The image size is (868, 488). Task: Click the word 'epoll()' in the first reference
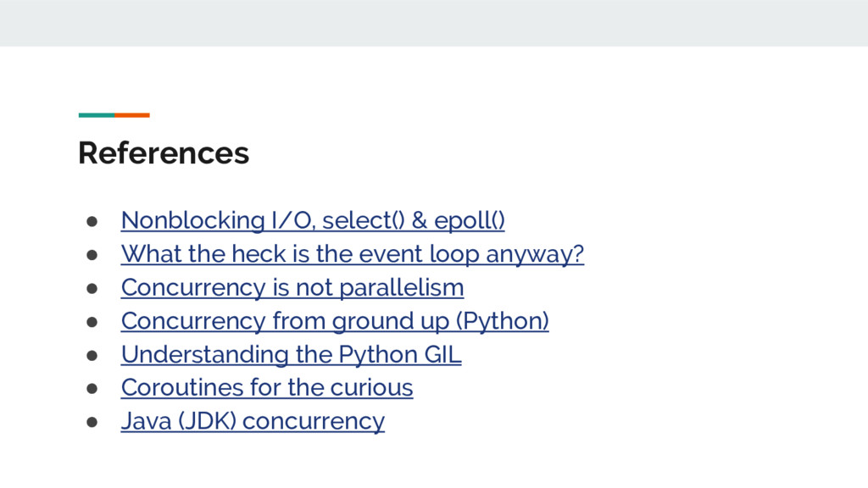click(469, 220)
